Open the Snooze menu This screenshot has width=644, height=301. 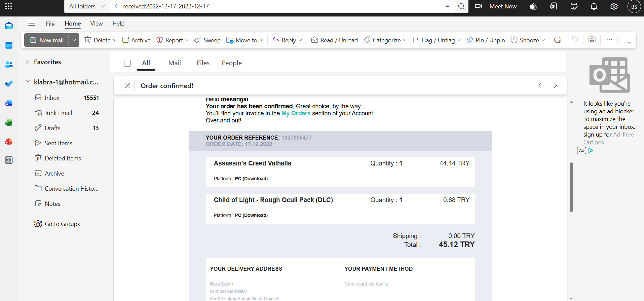528,40
